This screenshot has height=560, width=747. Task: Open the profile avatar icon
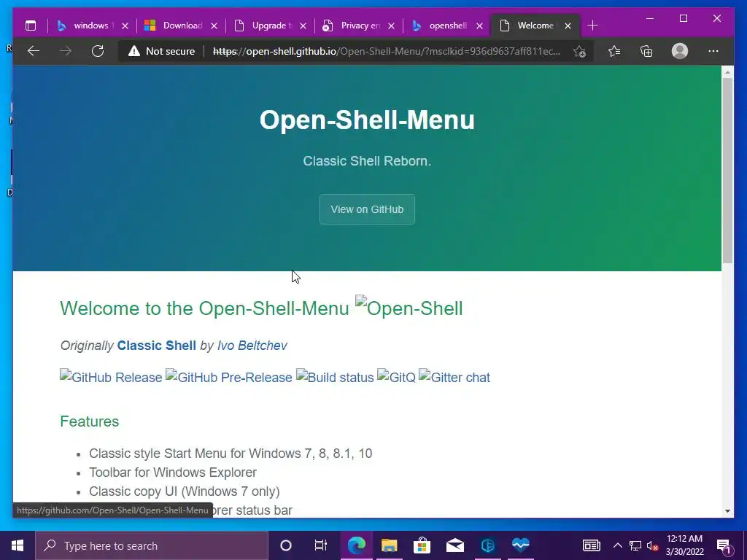[x=680, y=51]
